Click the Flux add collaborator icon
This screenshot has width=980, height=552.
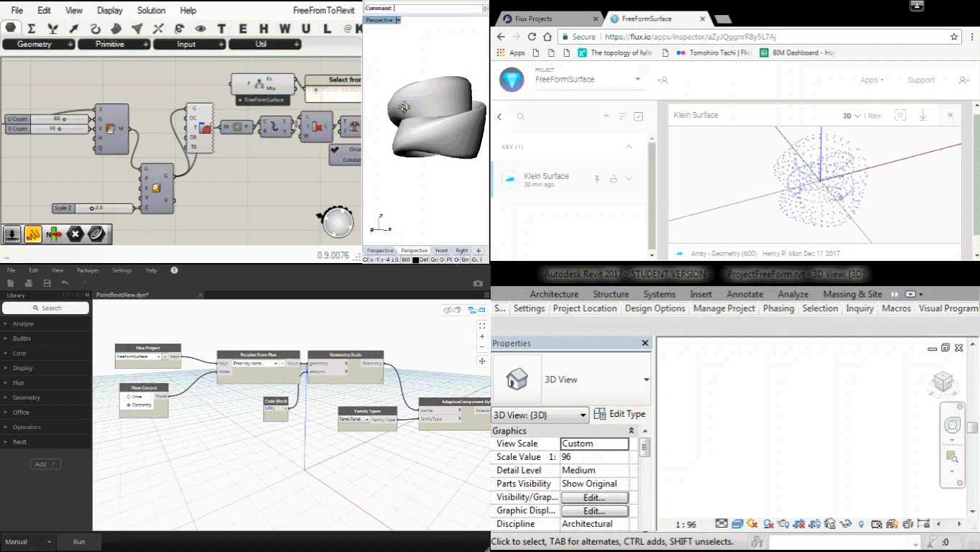click(663, 80)
